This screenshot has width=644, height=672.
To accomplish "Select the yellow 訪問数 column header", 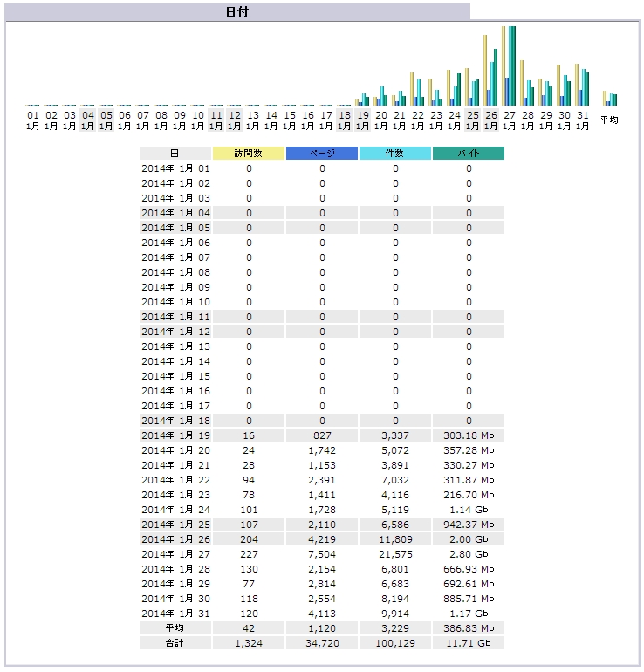I will pyautogui.click(x=249, y=153).
